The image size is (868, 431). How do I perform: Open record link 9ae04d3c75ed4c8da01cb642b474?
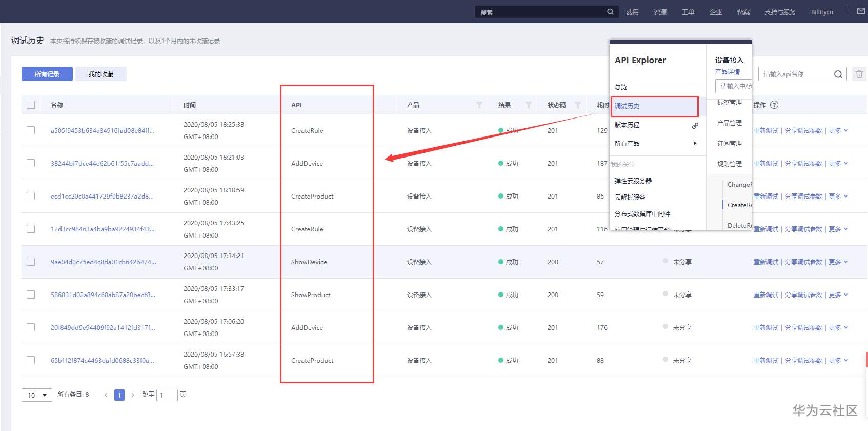point(104,262)
